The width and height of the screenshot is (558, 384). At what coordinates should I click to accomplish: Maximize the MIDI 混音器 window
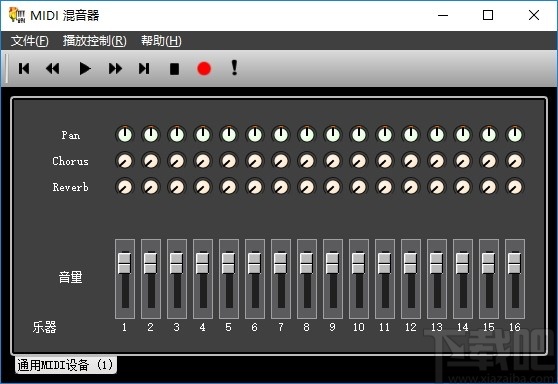pos(488,15)
